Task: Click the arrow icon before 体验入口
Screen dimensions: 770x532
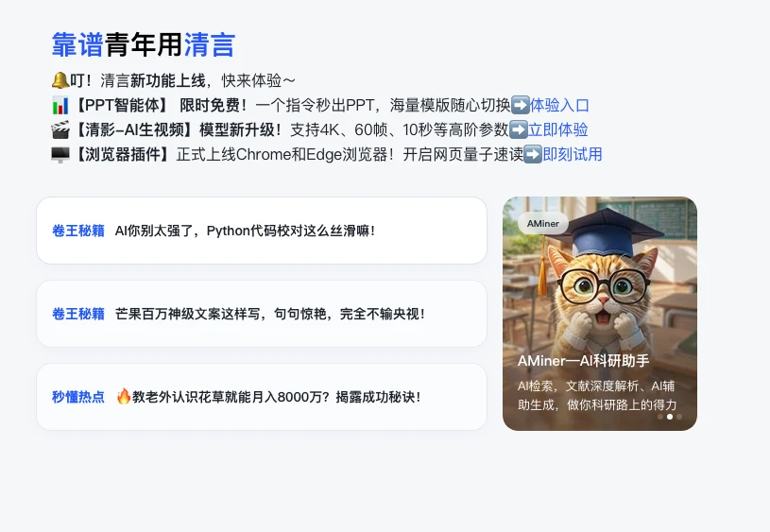Action: pos(520,105)
